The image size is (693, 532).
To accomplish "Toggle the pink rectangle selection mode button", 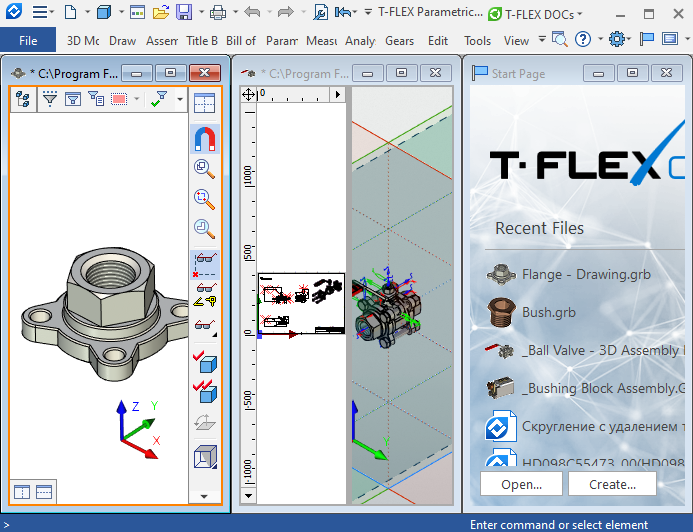I will [x=119, y=99].
